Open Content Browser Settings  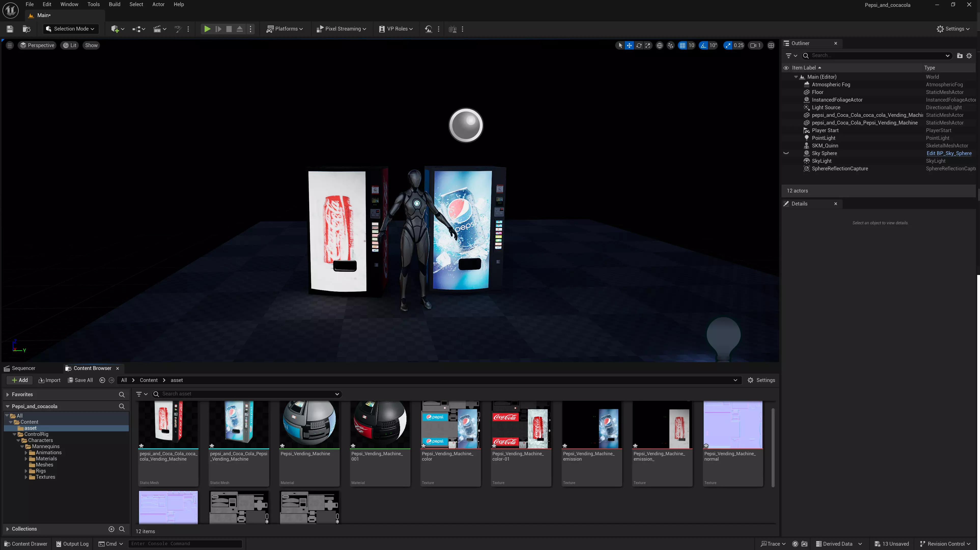[761, 380]
